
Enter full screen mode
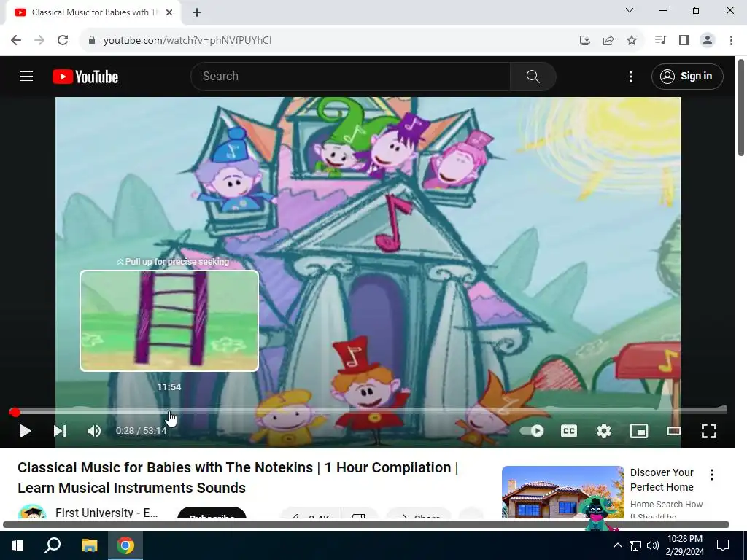[x=709, y=431]
